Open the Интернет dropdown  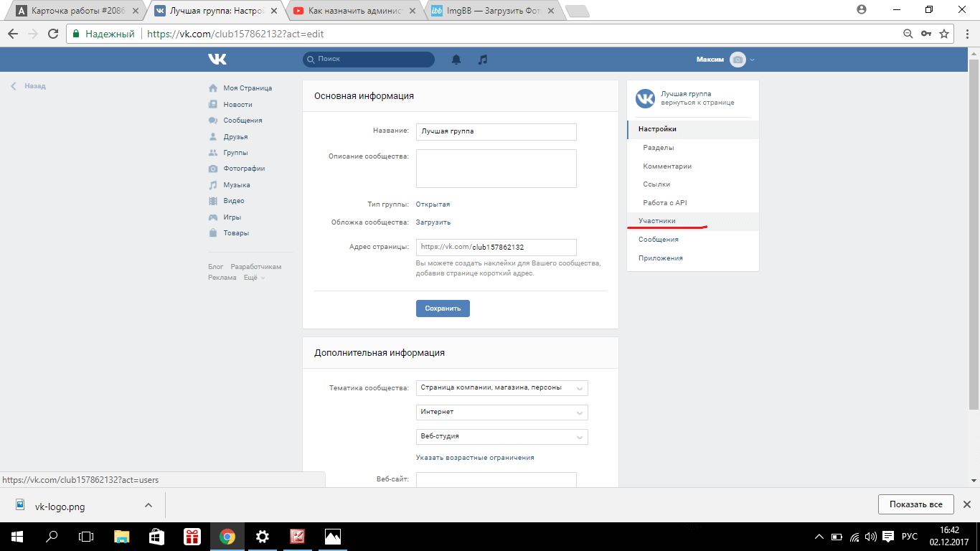(501, 412)
